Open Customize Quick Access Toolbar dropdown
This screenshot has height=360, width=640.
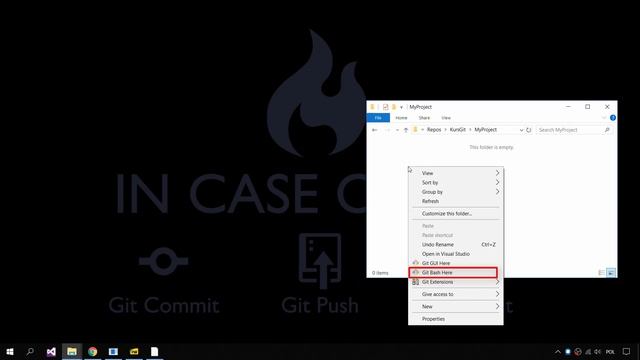[x=401, y=107]
